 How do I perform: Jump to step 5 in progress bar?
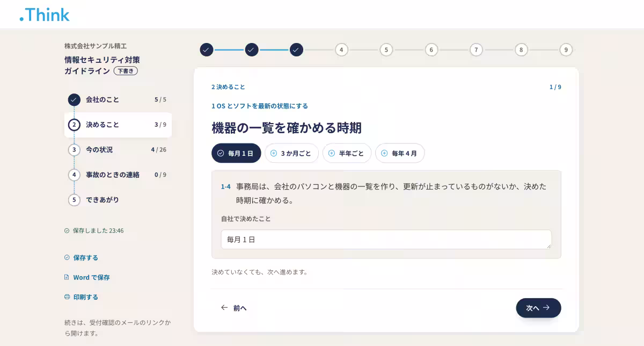[x=386, y=50]
